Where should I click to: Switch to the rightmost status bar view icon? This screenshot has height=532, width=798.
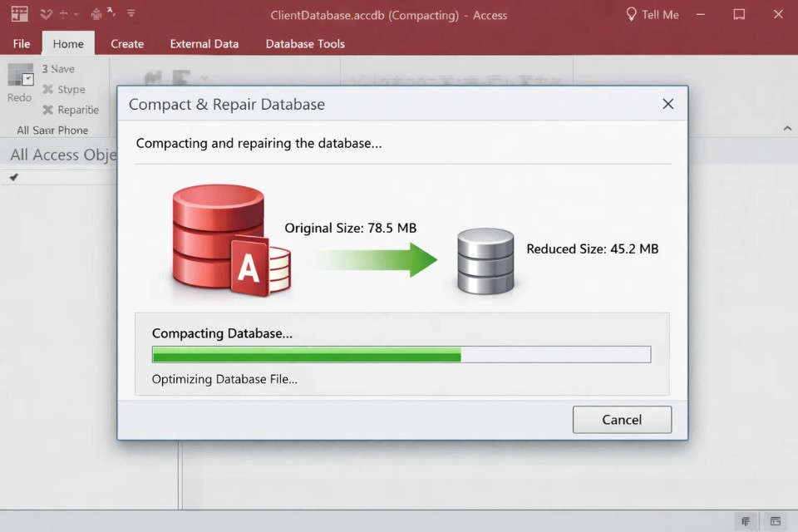[775, 521]
